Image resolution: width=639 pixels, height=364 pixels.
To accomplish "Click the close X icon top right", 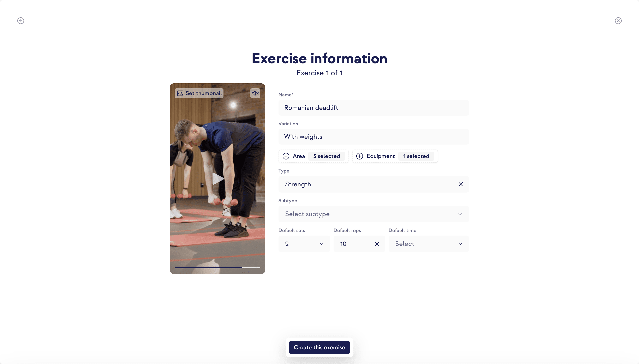I will click(618, 21).
